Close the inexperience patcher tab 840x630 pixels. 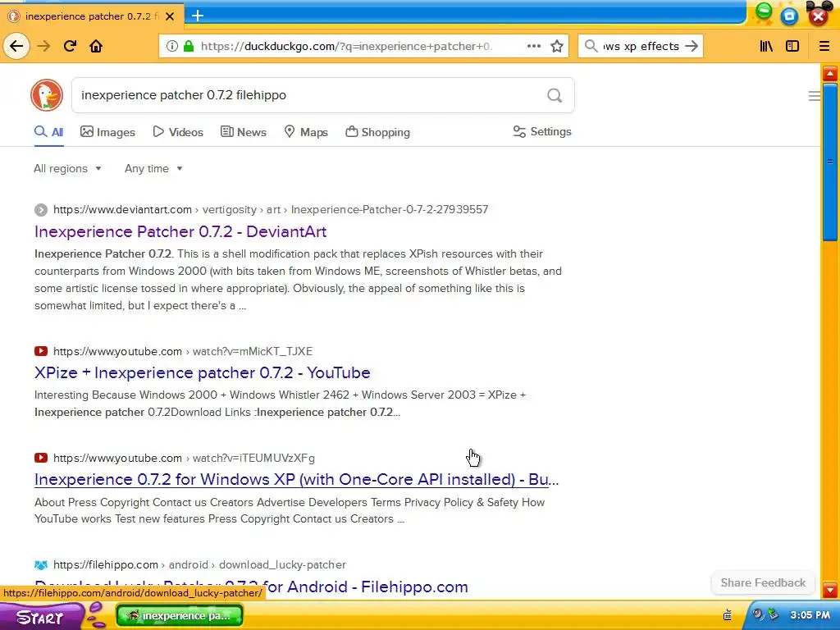coord(170,16)
